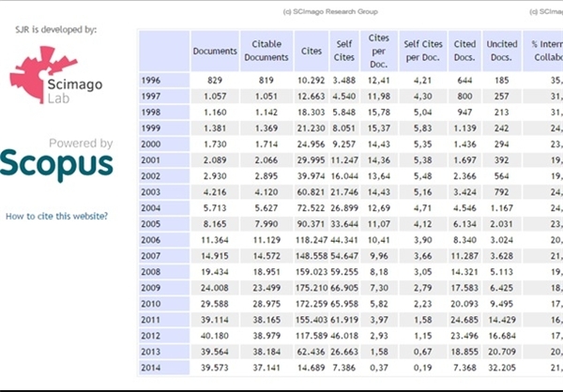Click the Cites per Doc. value 15,37
The height and width of the screenshot is (392, 563).
pos(379,128)
